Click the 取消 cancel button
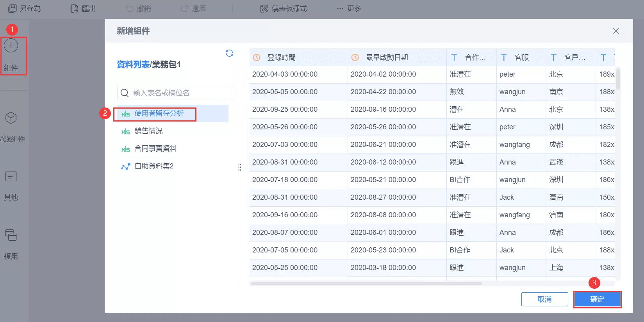The image size is (644, 322). [544, 299]
